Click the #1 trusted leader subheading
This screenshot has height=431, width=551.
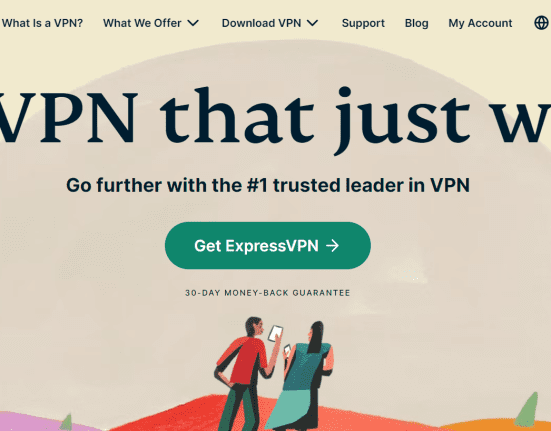click(268, 185)
